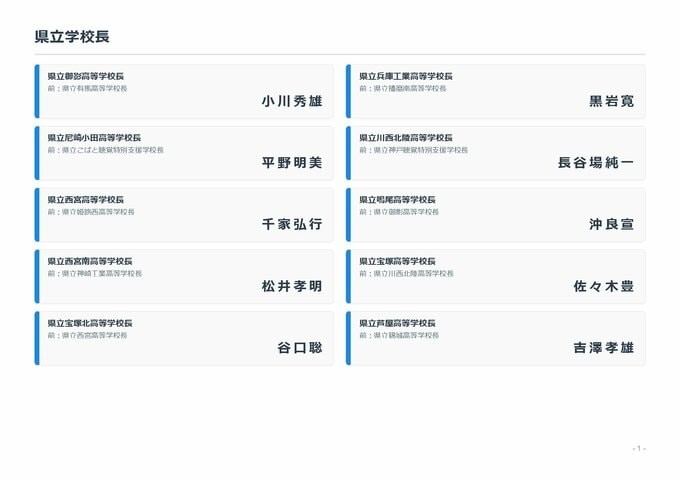680x480 pixels.
Task: Select the name 谷口聡
Action: [x=300, y=348]
